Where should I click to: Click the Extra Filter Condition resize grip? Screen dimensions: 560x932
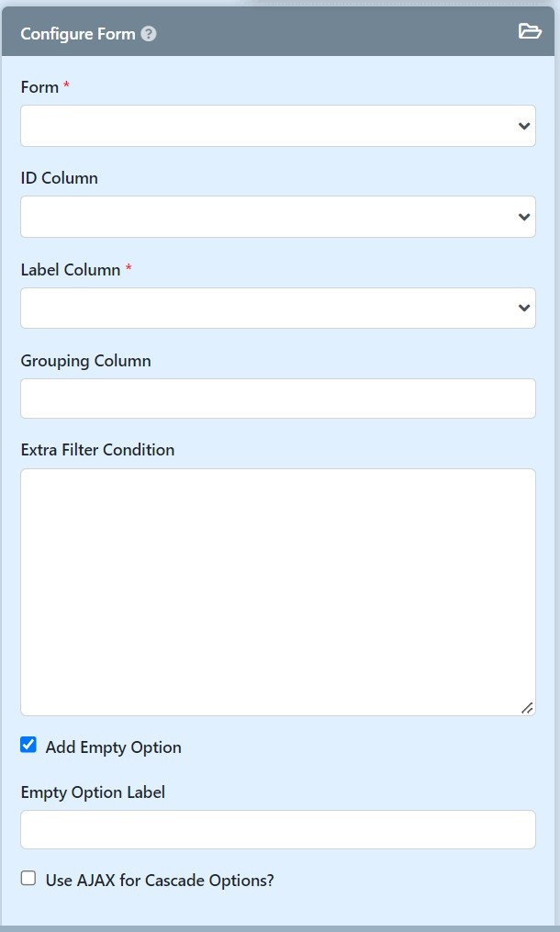click(x=527, y=708)
